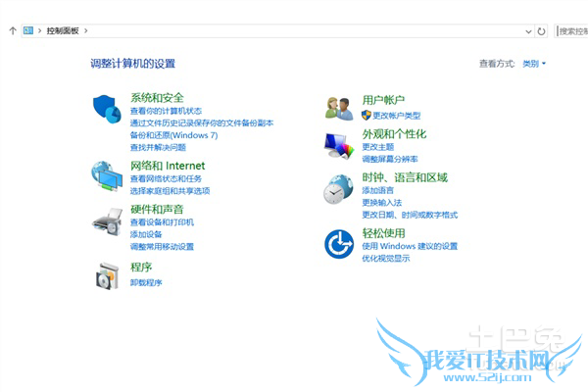
Task: Click the 添加语言 link
Action: point(378,190)
